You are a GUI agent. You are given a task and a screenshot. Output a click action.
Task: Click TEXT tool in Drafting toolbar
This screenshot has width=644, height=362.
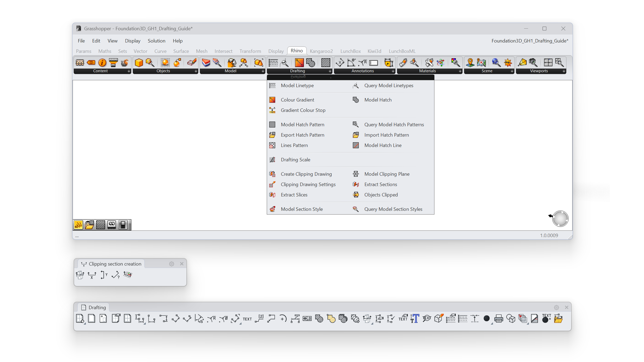tap(247, 319)
